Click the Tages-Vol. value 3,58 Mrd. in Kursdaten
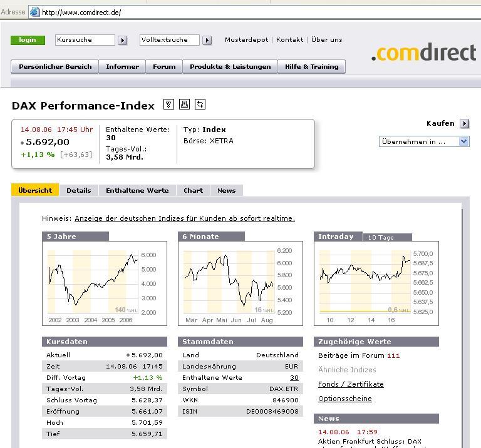 pyautogui.click(x=146, y=389)
